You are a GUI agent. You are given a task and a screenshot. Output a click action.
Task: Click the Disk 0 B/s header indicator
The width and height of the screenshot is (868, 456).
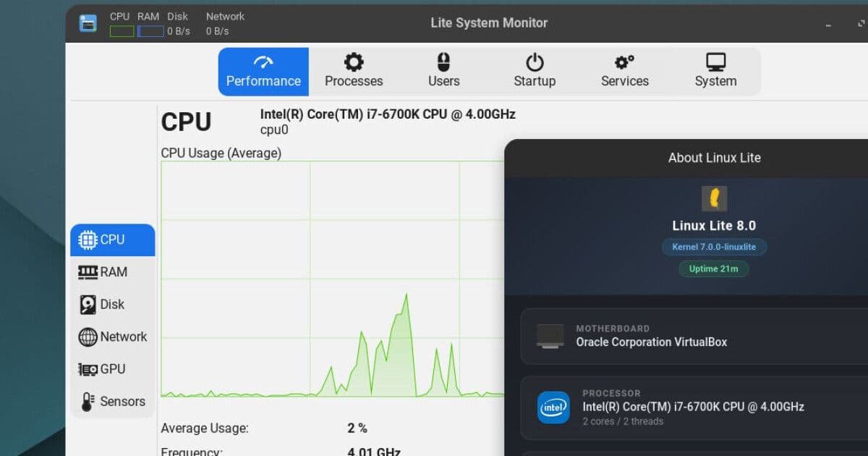coord(179,31)
